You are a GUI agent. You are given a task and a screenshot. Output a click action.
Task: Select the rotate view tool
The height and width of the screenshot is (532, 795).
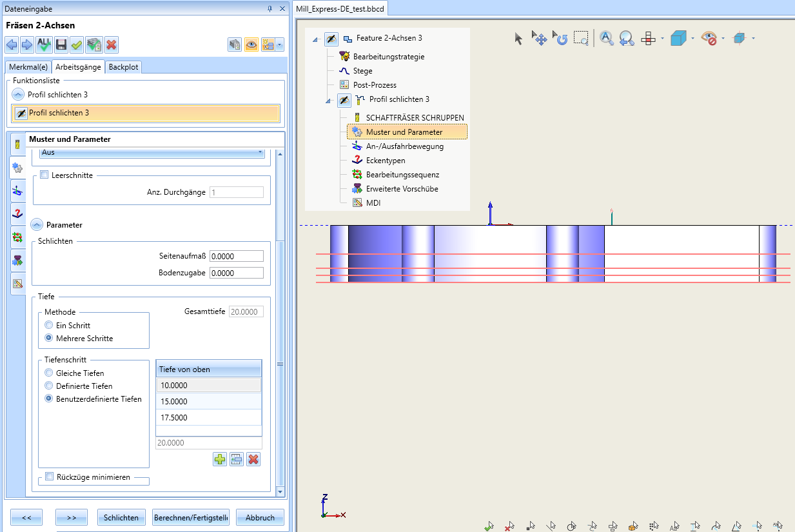(560, 39)
